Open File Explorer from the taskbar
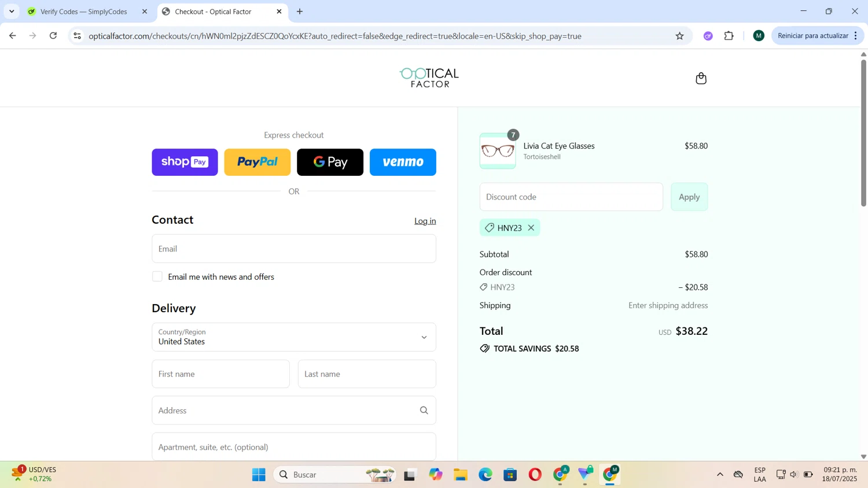 [460, 475]
